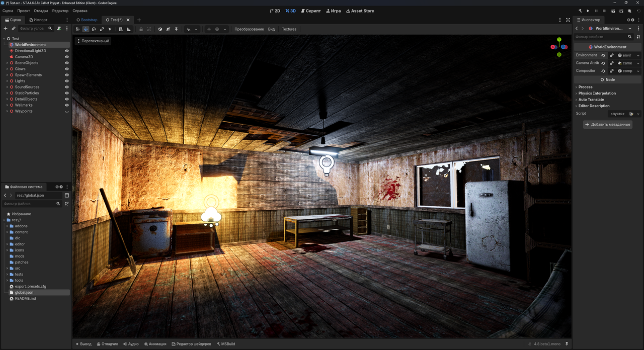Click the green Y axis on view gizmo
Image resolution: width=644 pixels, height=350 pixels.
pyautogui.click(x=559, y=39)
